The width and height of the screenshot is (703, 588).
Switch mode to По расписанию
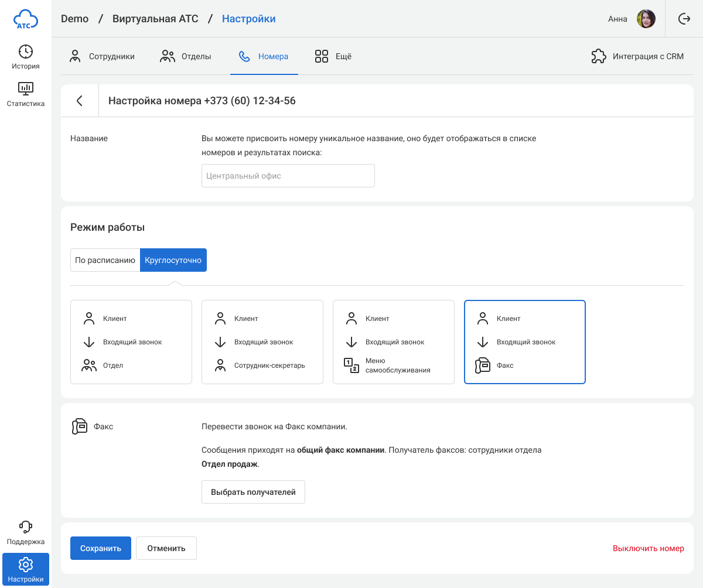pyautogui.click(x=105, y=260)
